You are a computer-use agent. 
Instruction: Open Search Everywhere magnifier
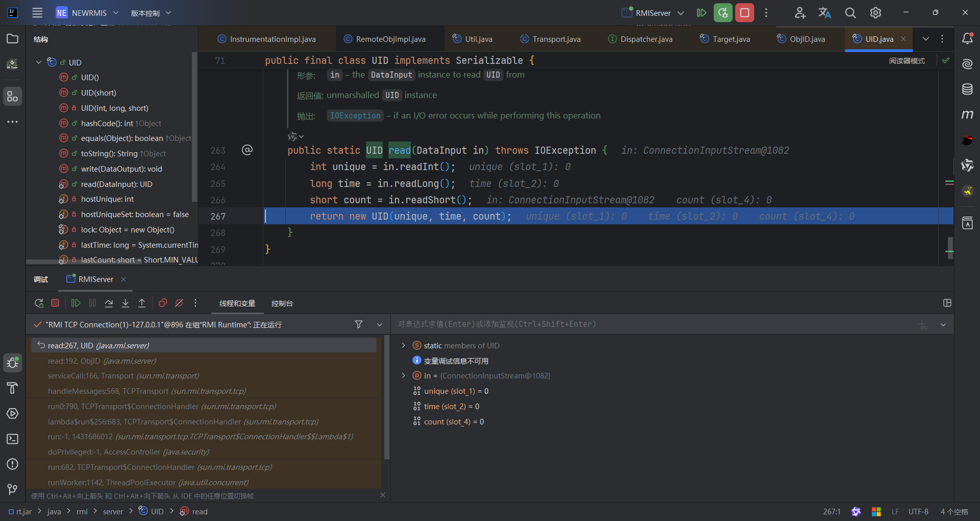[x=850, y=13]
